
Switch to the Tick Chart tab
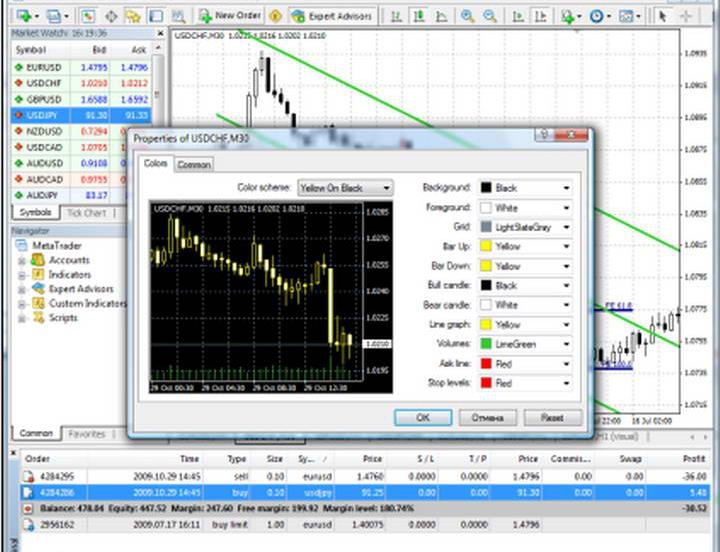pyautogui.click(x=86, y=213)
